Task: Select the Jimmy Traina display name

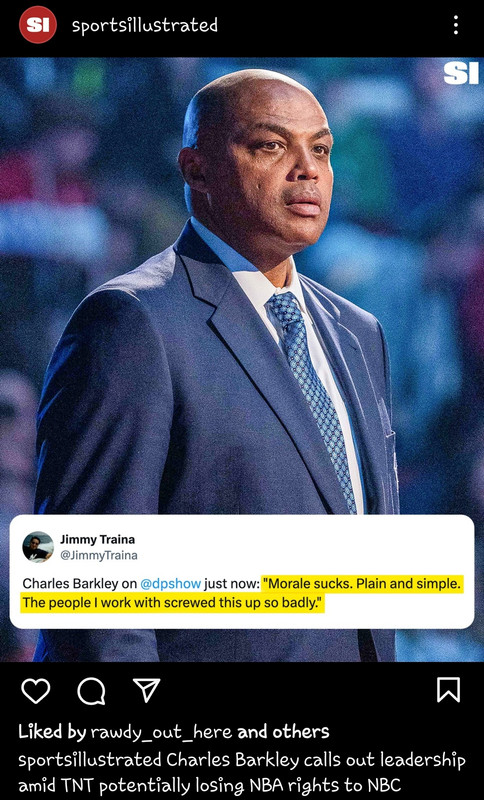Action: pyautogui.click(x=97, y=539)
